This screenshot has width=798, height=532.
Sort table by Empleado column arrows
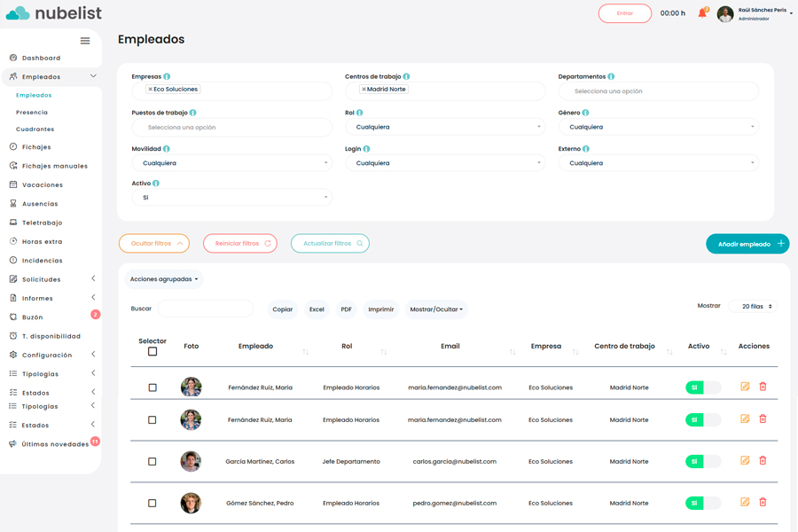[305, 352]
